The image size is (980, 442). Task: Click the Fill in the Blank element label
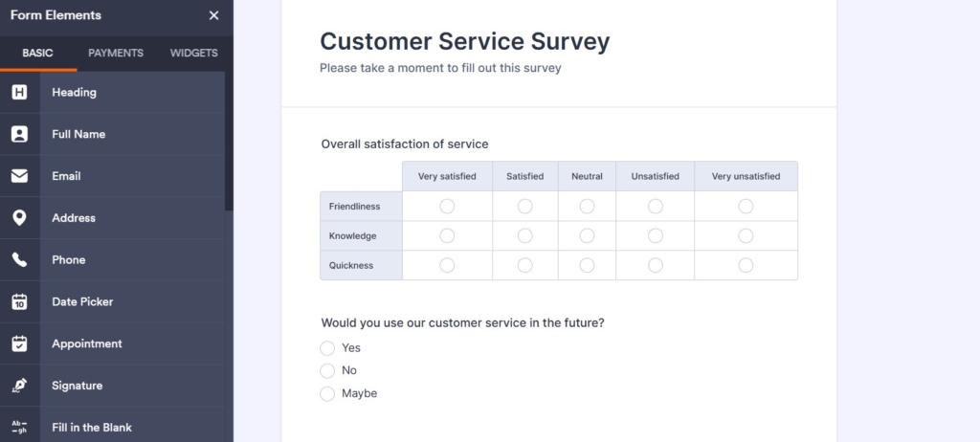[x=92, y=428]
